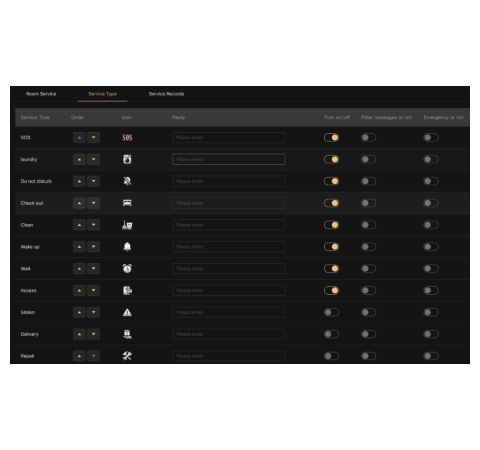This screenshot has width=480, height=450.
Task: Move Repair row down in order
Action: click(93, 356)
